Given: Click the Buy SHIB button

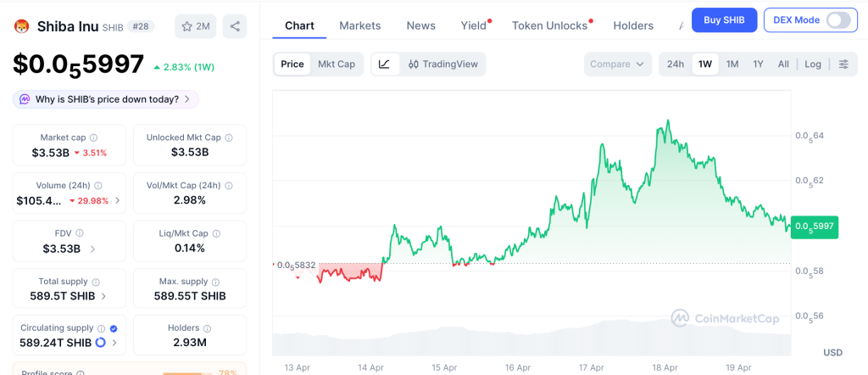Looking at the screenshot, I should point(724,20).
